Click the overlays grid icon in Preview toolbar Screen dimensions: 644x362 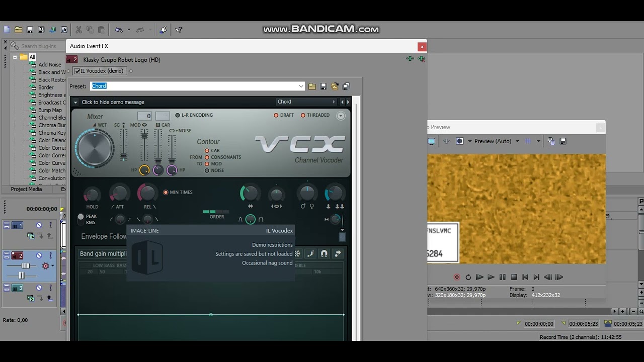(528, 141)
